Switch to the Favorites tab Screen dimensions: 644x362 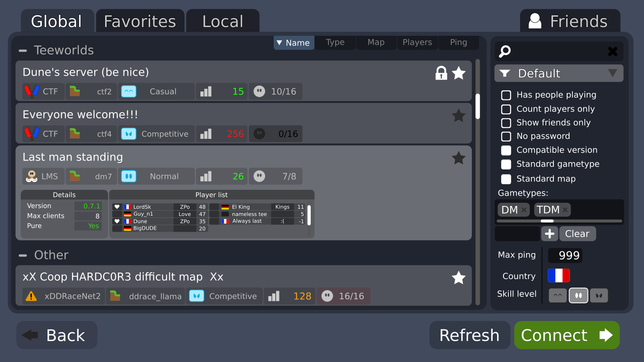point(140,21)
